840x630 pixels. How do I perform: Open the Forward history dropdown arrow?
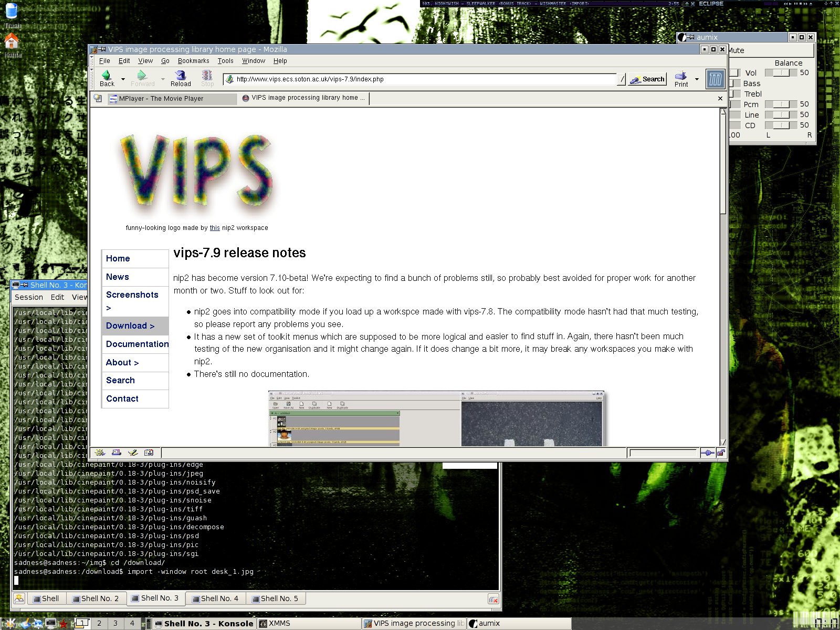coord(163,79)
